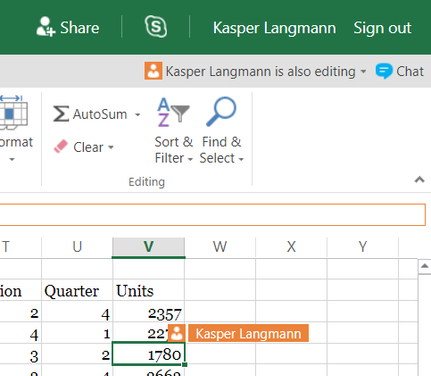Click the vertical scrollbar up arrow
431x376 pixels.
pos(424,266)
